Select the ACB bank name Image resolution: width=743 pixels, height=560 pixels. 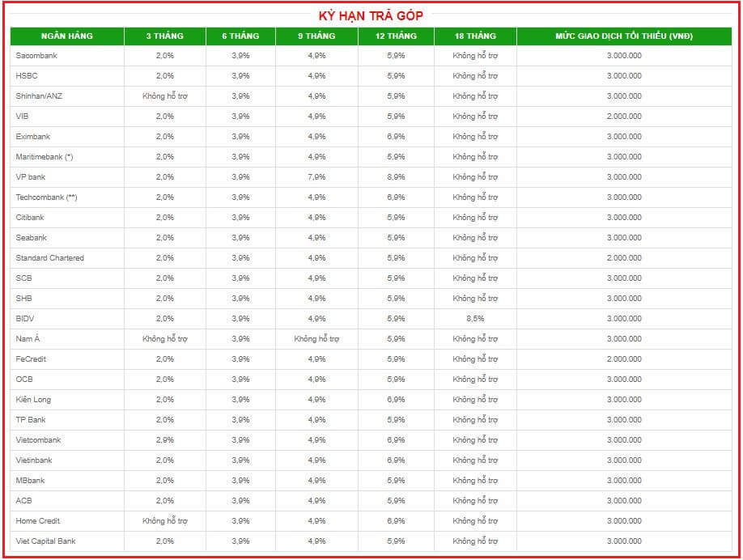[x=23, y=501]
